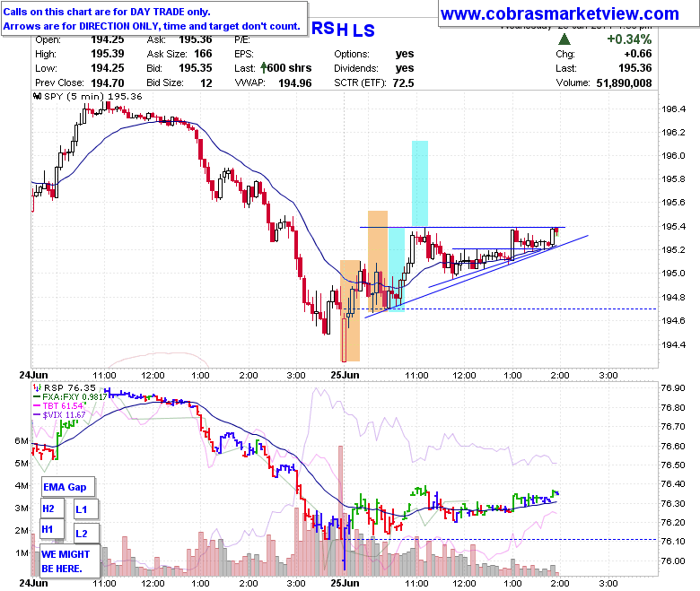Click the SPY (5 min) 195.36 chart title
The image size is (700, 591).
pyautogui.click(x=92, y=96)
